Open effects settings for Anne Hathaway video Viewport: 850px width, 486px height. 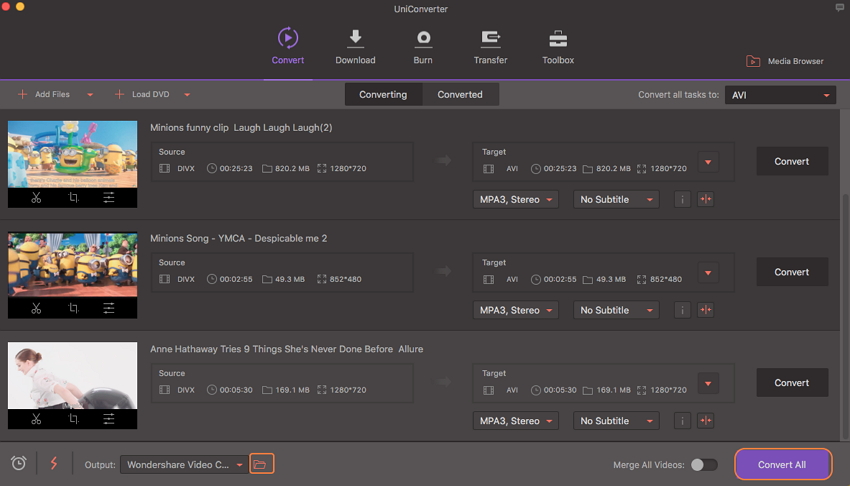click(x=109, y=419)
